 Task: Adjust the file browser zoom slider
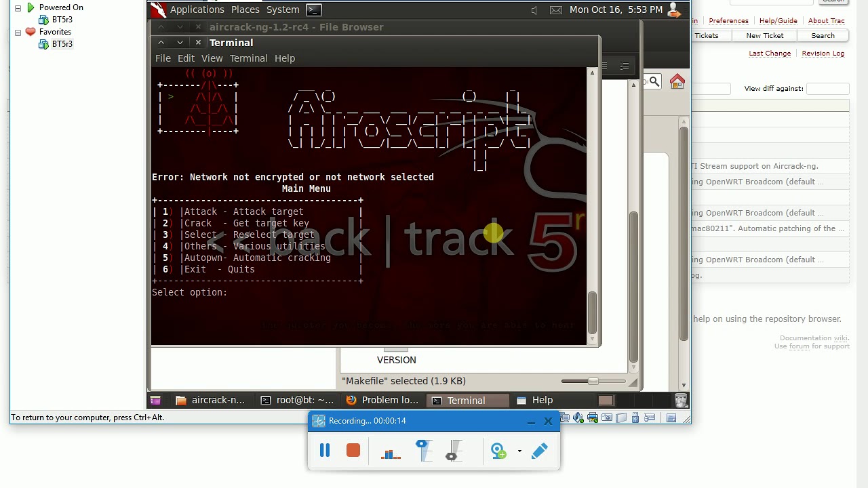tap(593, 381)
